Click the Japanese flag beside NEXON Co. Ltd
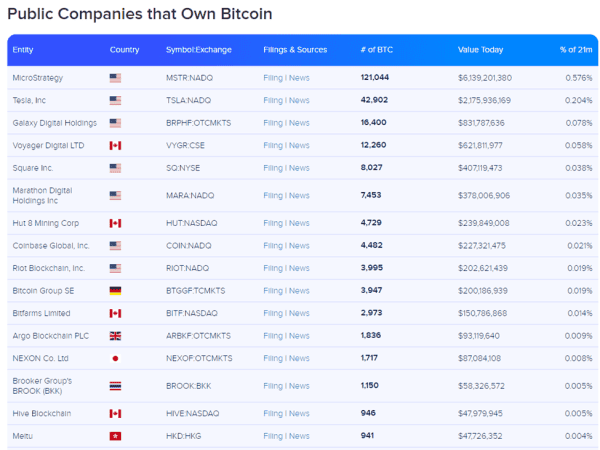Image resolution: width=600 pixels, height=450 pixels. point(115,357)
